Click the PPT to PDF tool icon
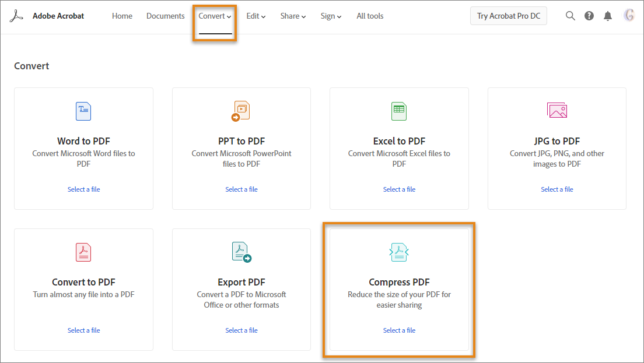This screenshot has width=644, height=363. click(241, 111)
